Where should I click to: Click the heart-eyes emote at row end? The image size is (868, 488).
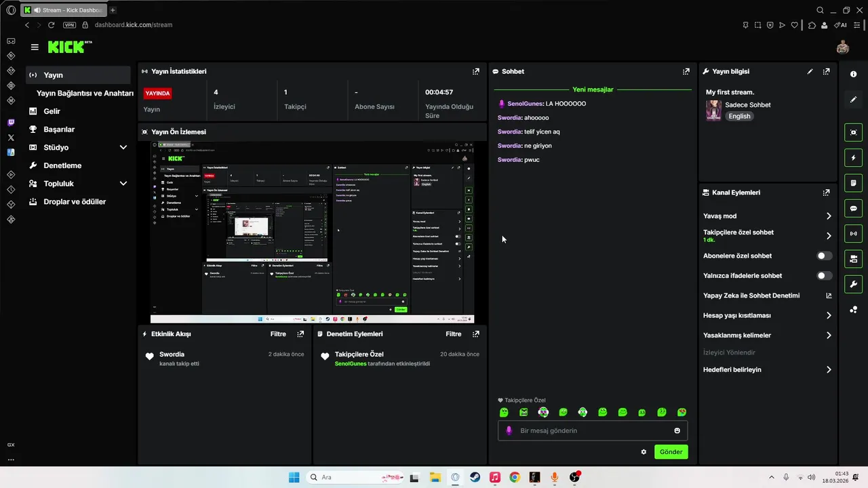coord(682,412)
